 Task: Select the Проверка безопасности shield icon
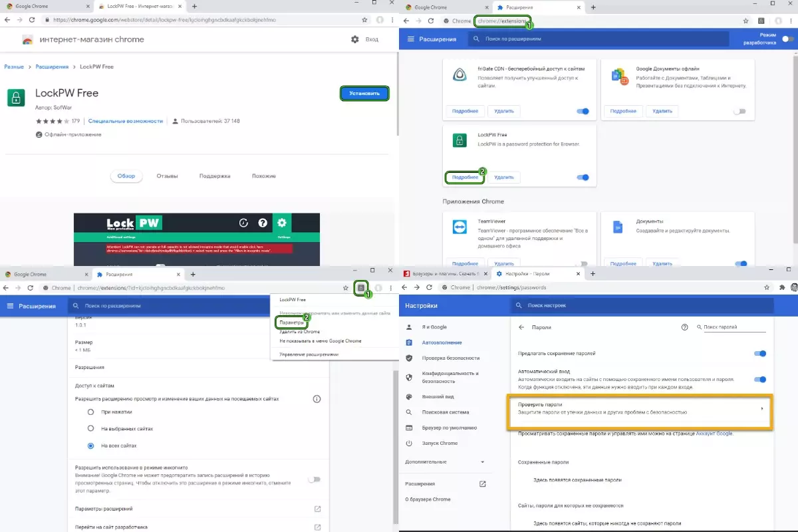pos(409,358)
